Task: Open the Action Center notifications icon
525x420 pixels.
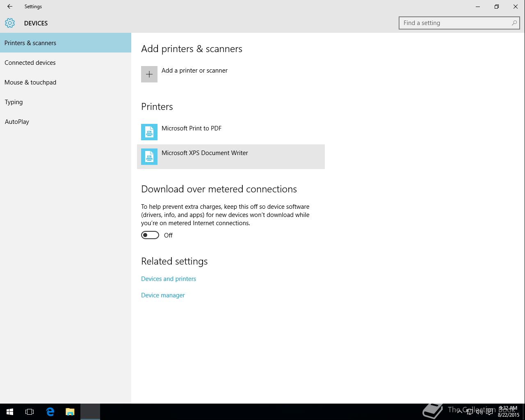Action: 489,412
